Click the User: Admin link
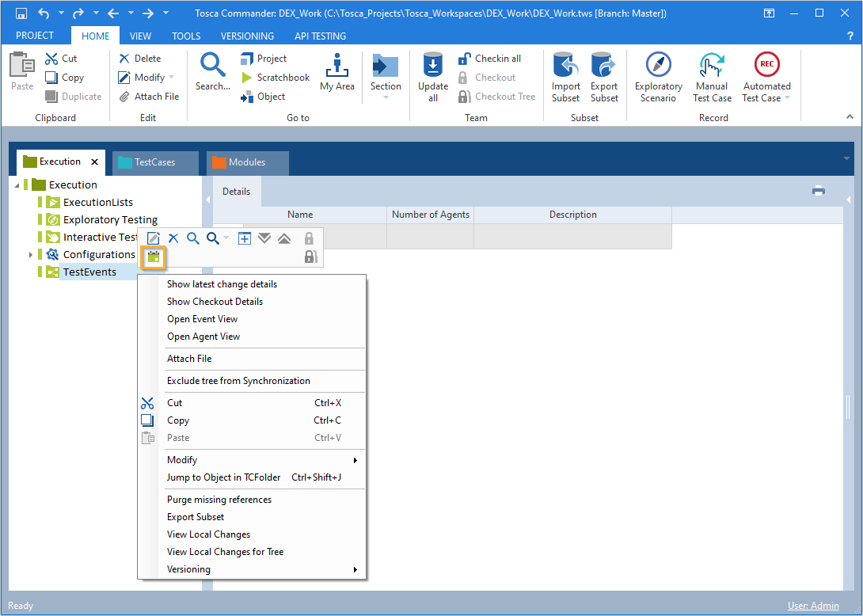Screen dimensions: 863x616 click(813, 606)
